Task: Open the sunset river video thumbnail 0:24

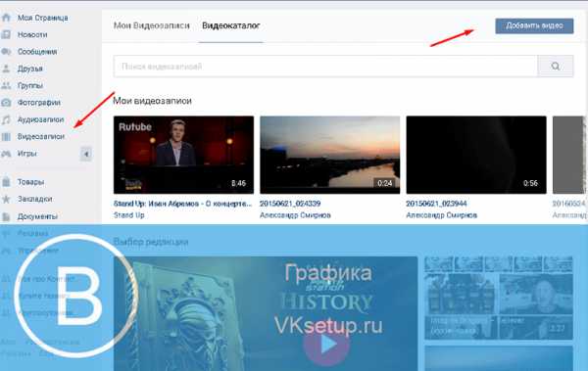Action: tap(330, 155)
